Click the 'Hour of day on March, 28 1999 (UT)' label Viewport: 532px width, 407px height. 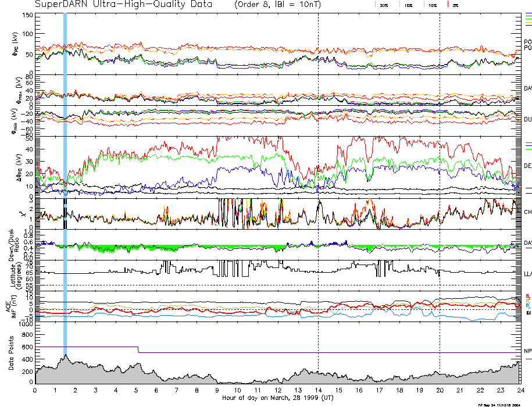tap(277, 398)
